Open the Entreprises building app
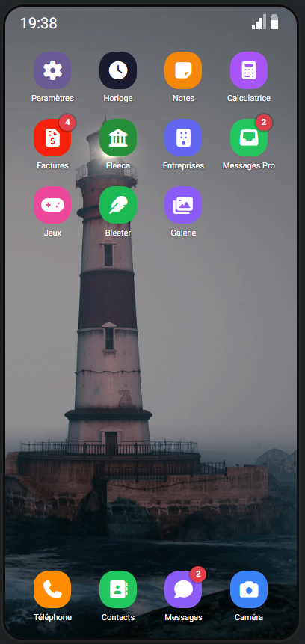Viewport: 305px width, 644px height. [183, 138]
